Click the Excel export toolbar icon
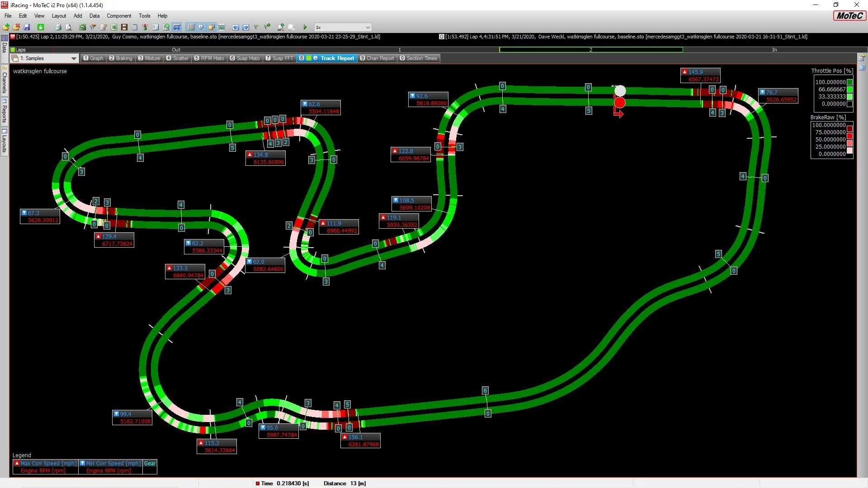868x488 pixels. 114,27
